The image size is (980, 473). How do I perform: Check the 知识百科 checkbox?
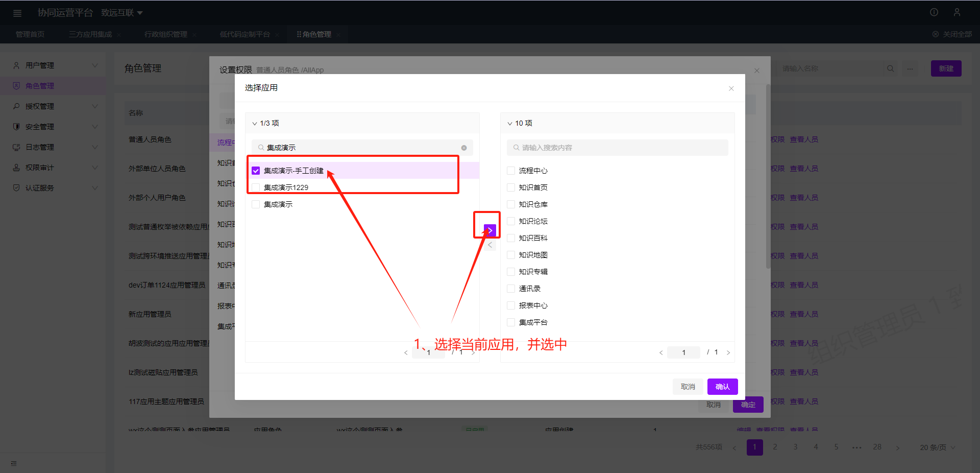pos(511,238)
